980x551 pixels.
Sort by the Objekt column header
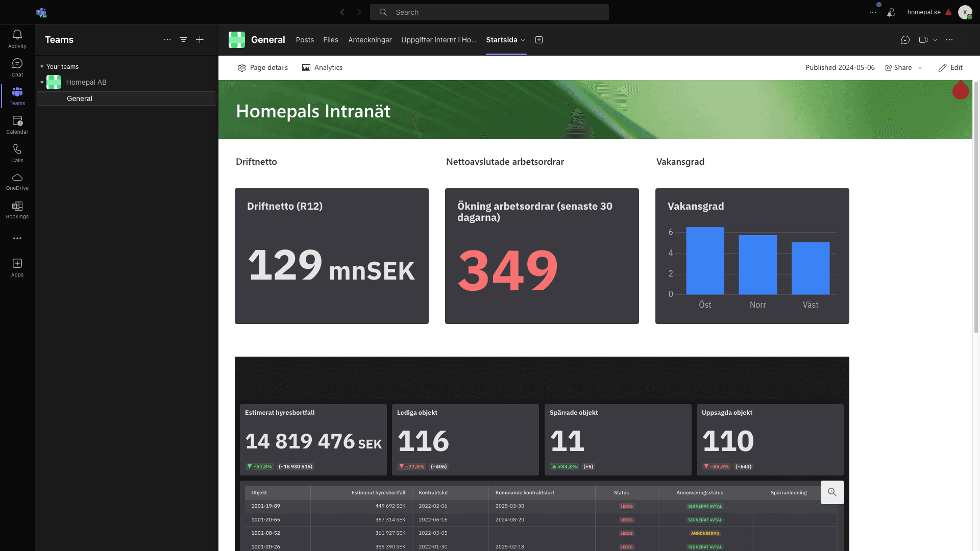click(278, 493)
